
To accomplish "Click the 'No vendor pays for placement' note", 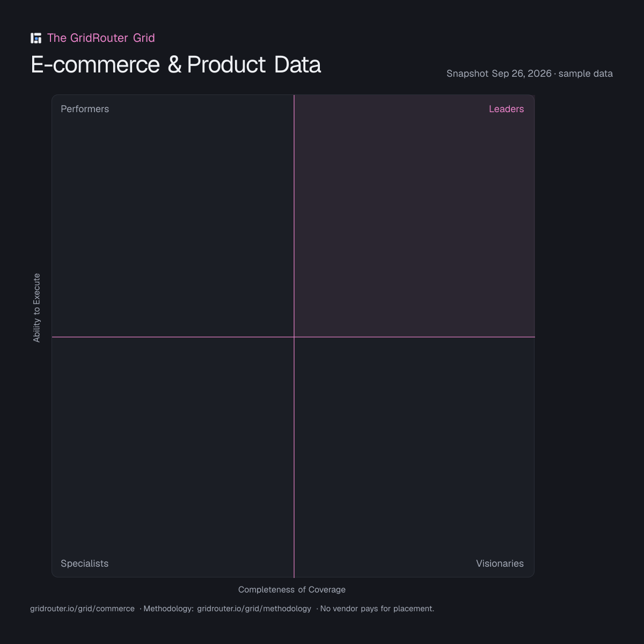I will 377,609.
